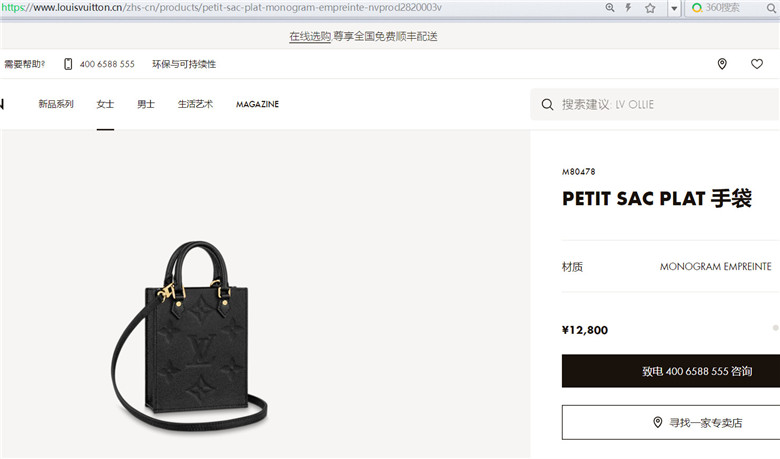Open the wishlist heart icon
Screen dimensions: 780x459
click(757, 64)
